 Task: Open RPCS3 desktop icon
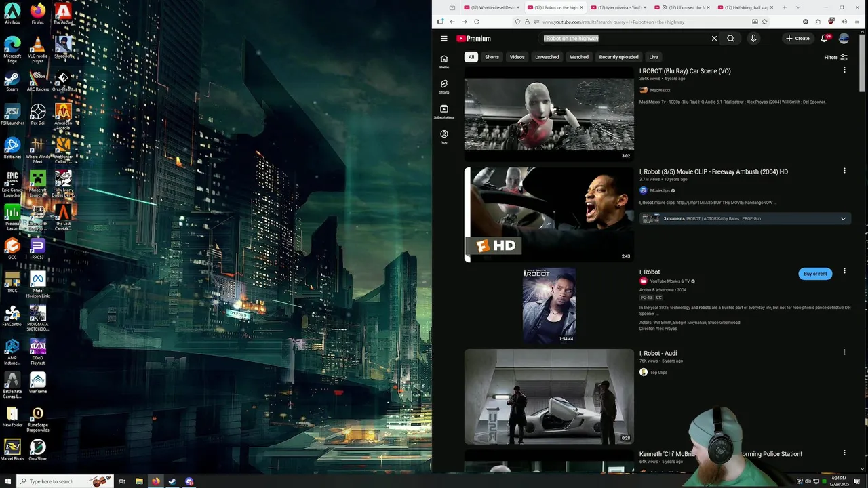[x=38, y=249]
